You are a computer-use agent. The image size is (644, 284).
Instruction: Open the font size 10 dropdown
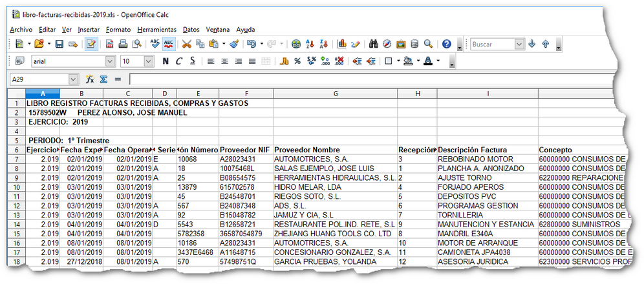click(149, 61)
